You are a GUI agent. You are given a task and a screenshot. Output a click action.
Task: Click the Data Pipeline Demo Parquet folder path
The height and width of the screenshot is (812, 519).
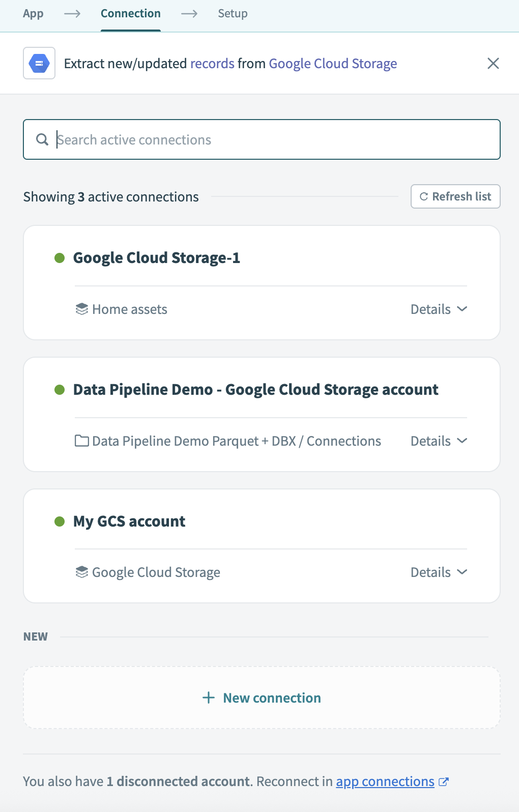point(237,441)
